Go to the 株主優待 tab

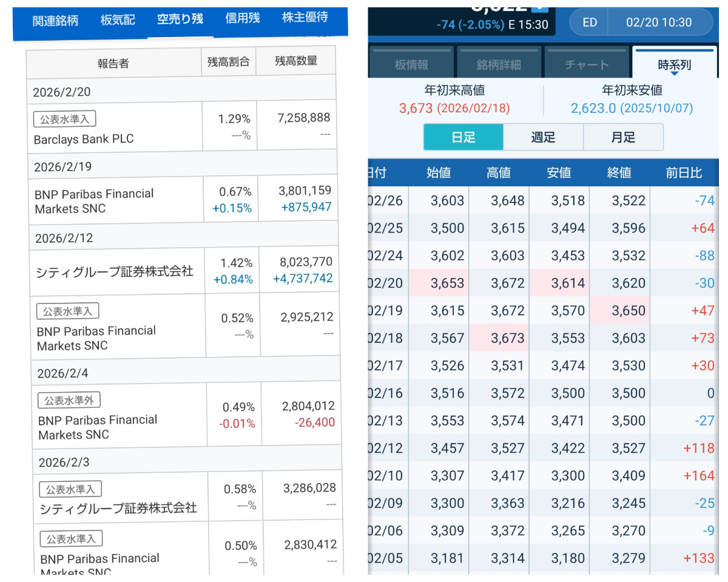point(305,18)
